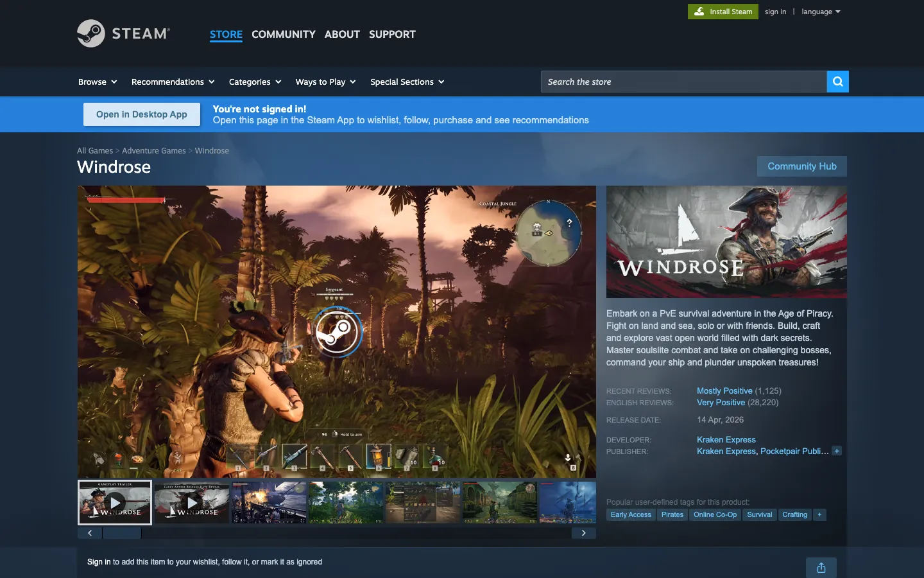The image size is (924, 578).
Task: Click the left arrow of the thumbnail strip
Action: 90,533
